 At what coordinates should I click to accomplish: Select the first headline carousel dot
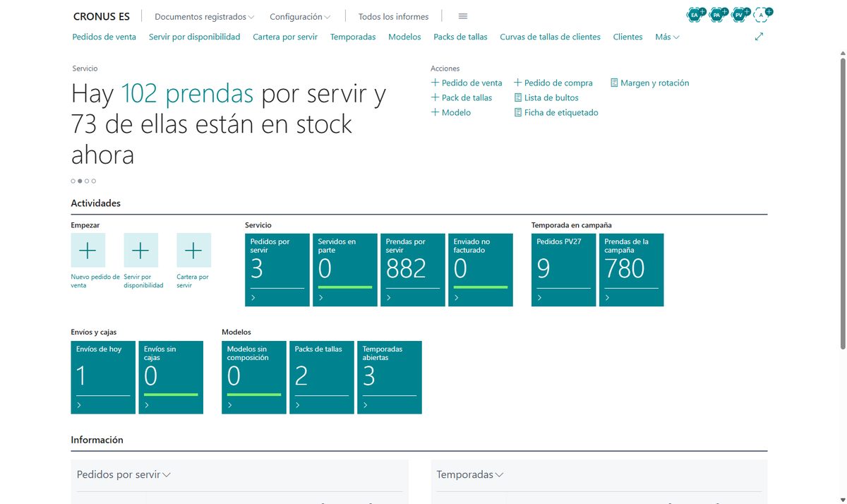[x=73, y=181]
